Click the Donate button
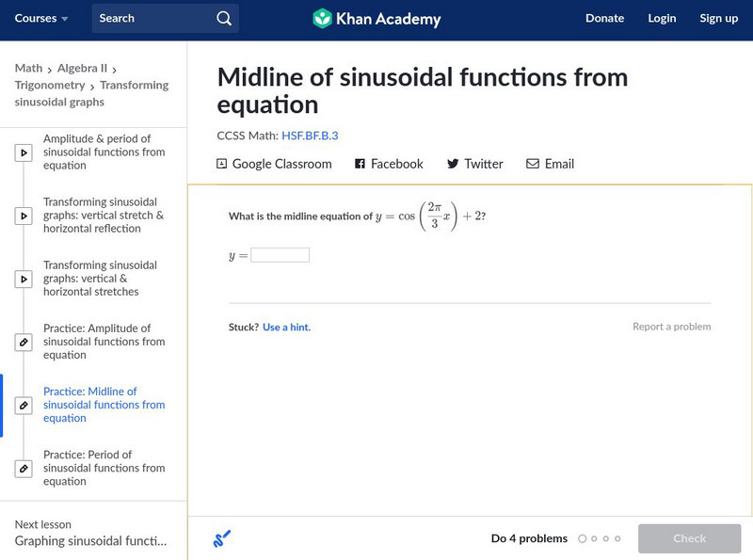Viewport: 753px width, 560px height. (605, 18)
